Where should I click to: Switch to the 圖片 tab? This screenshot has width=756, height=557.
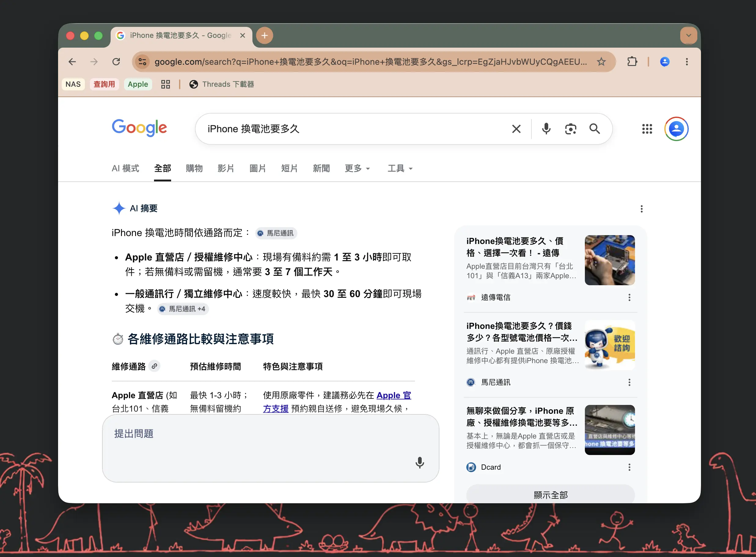click(x=258, y=168)
